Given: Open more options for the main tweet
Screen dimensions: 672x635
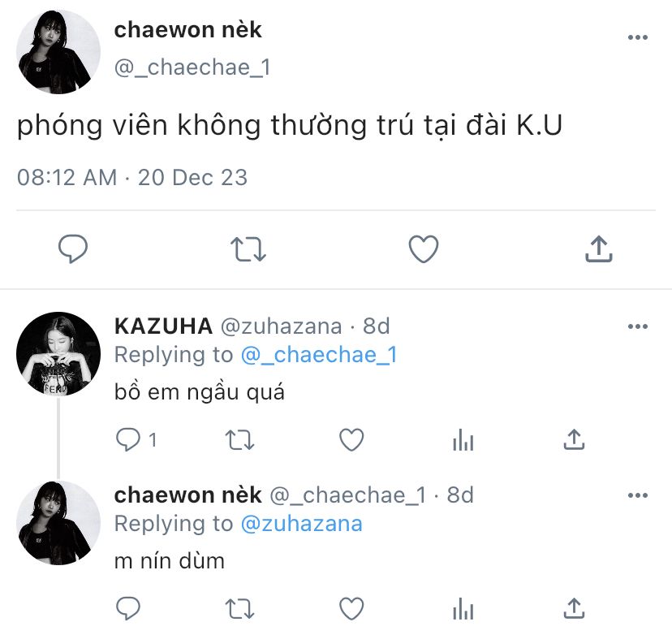Looking at the screenshot, I should click(638, 37).
